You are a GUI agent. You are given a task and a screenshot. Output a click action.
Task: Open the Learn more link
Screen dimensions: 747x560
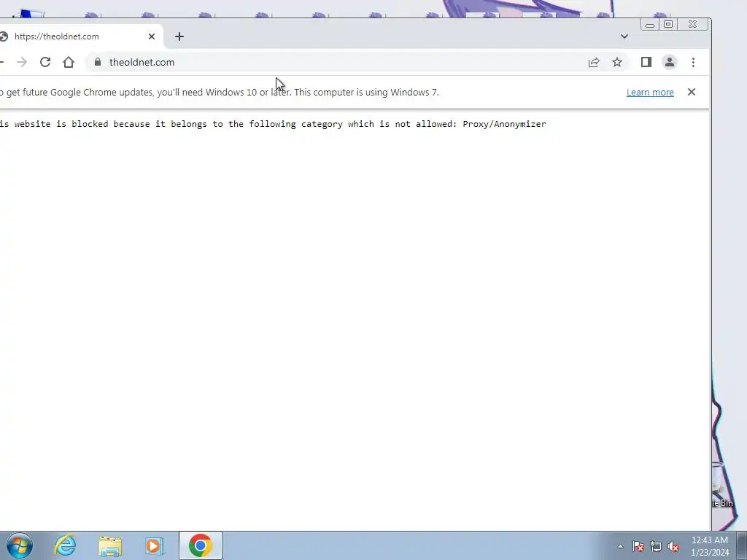pos(650,93)
